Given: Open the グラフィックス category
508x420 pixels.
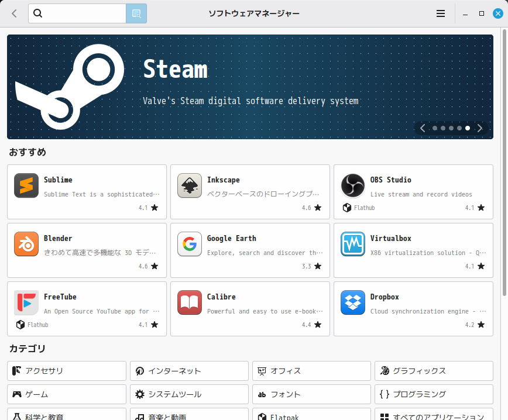Looking at the screenshot, I should tap(433, 370).
